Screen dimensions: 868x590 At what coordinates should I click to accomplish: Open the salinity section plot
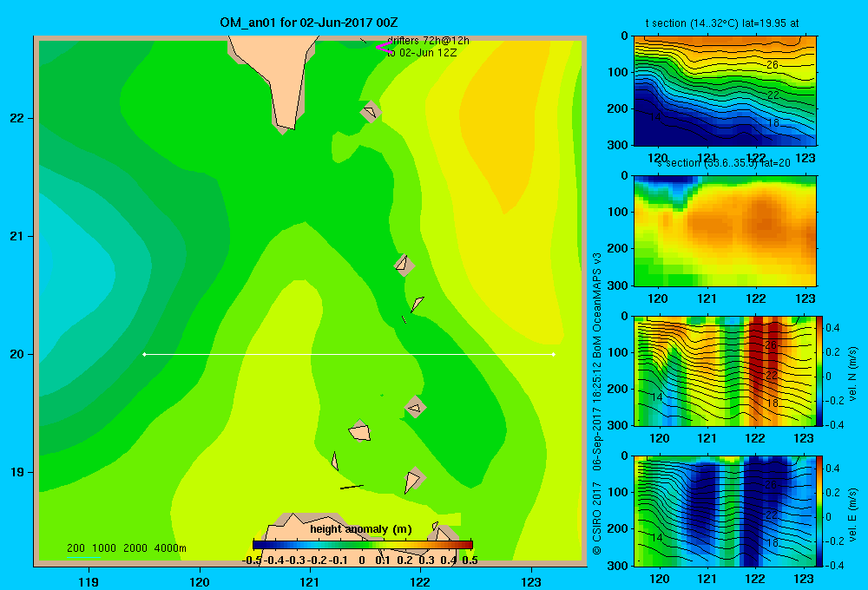tap(725, 231)
